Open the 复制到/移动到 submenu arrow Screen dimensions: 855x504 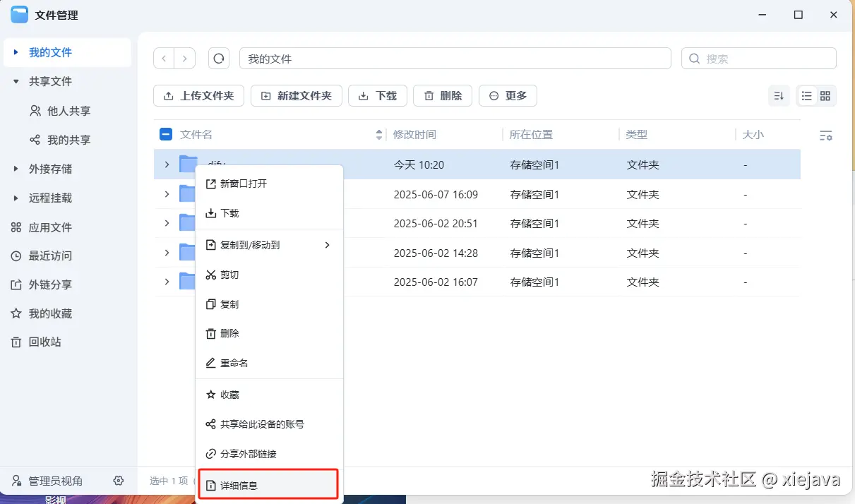tap(326, 245)
